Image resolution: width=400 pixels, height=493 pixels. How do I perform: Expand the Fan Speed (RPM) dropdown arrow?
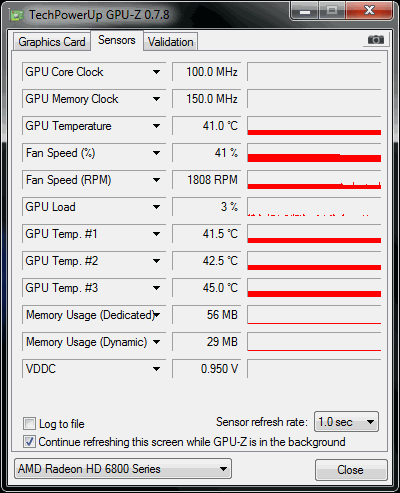point(156,180)
